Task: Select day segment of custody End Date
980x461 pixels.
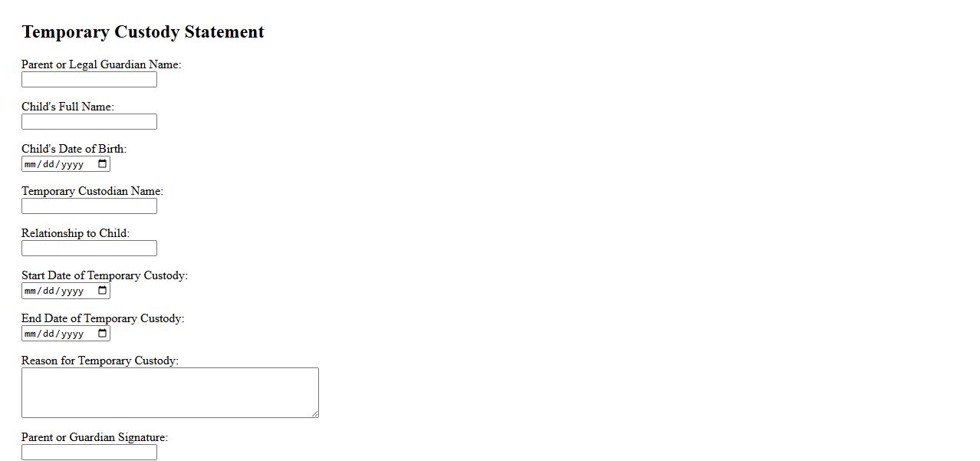Action: 49,334
